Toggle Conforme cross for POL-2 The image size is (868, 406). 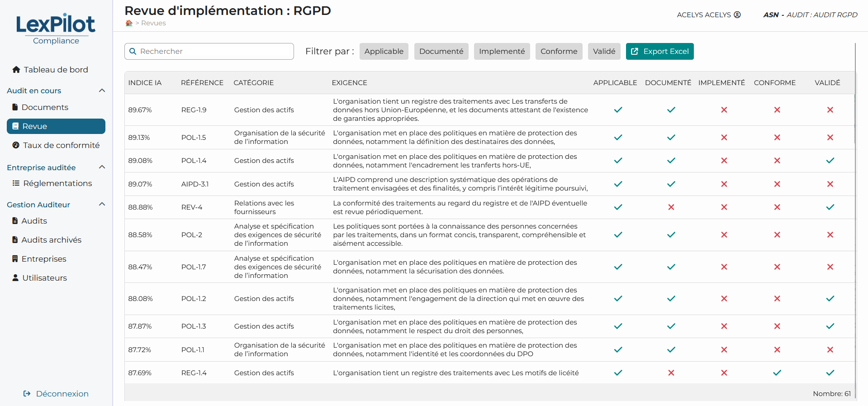[x=777, y=235]
